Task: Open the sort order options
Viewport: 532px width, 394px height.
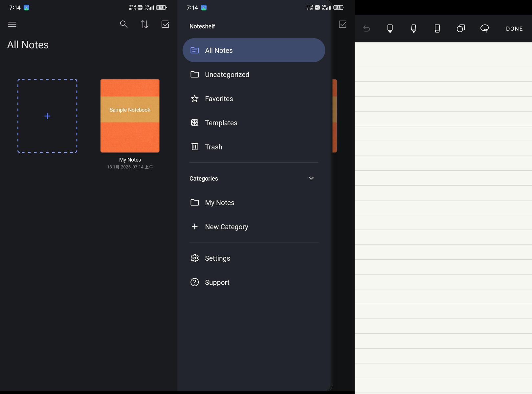Action: coord(144,24)
